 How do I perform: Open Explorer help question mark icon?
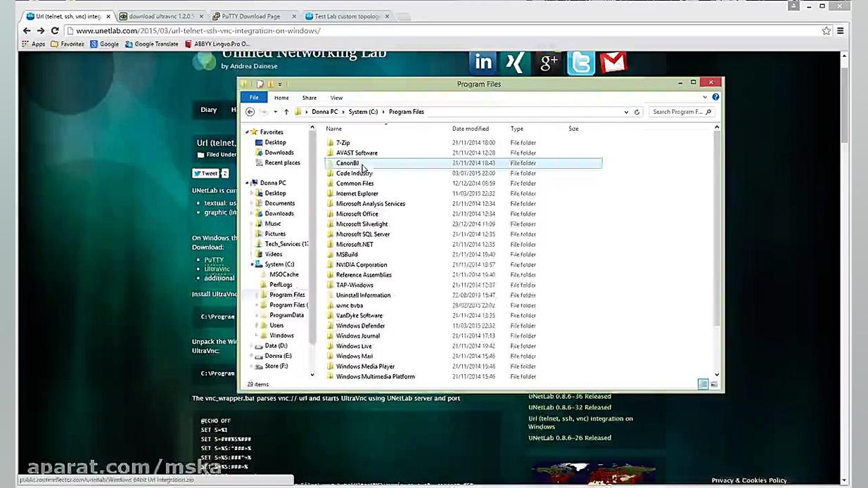(x=715, y=97)
